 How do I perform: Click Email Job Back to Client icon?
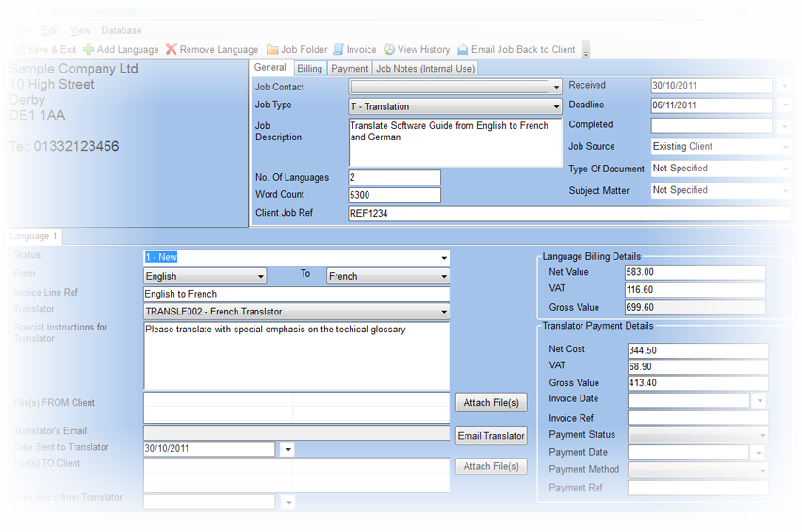pyautogui.click(x=463, y=50)
